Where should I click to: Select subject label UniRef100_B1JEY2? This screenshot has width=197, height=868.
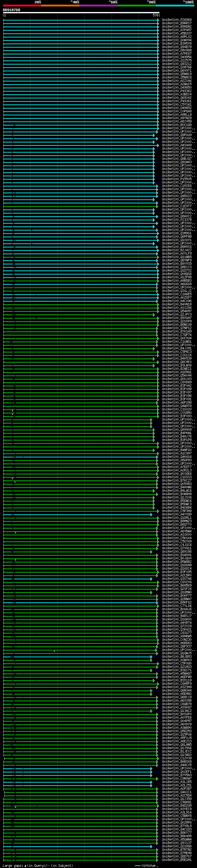pyautogui.click(x=177, y=751)
